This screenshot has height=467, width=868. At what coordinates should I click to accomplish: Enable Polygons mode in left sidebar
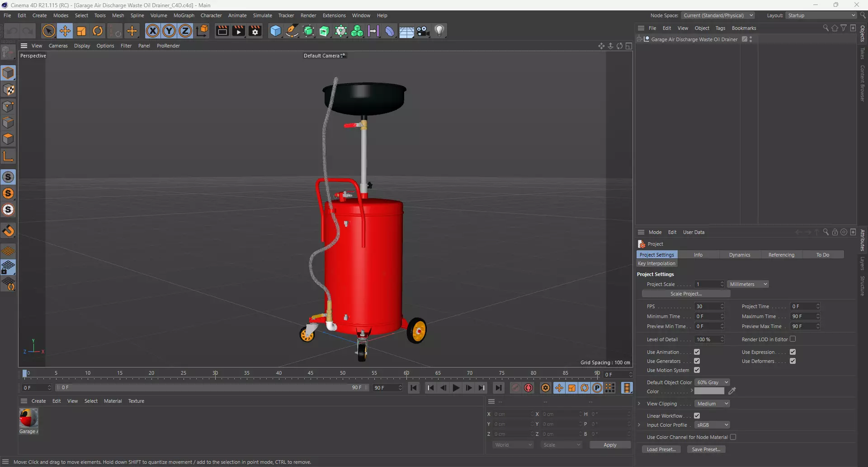pos(8,139)
